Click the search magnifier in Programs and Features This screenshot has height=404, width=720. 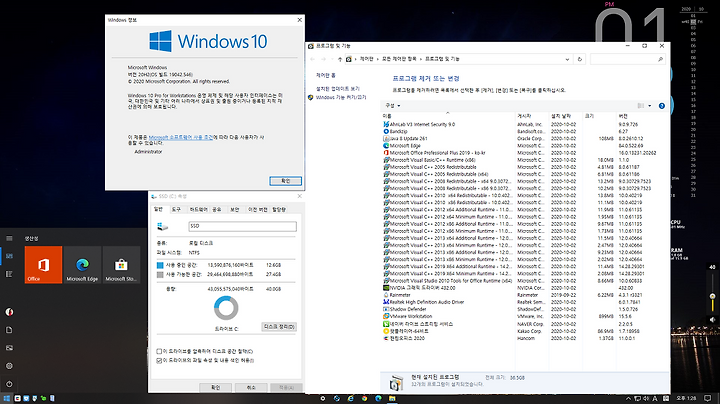coord(660,59)
